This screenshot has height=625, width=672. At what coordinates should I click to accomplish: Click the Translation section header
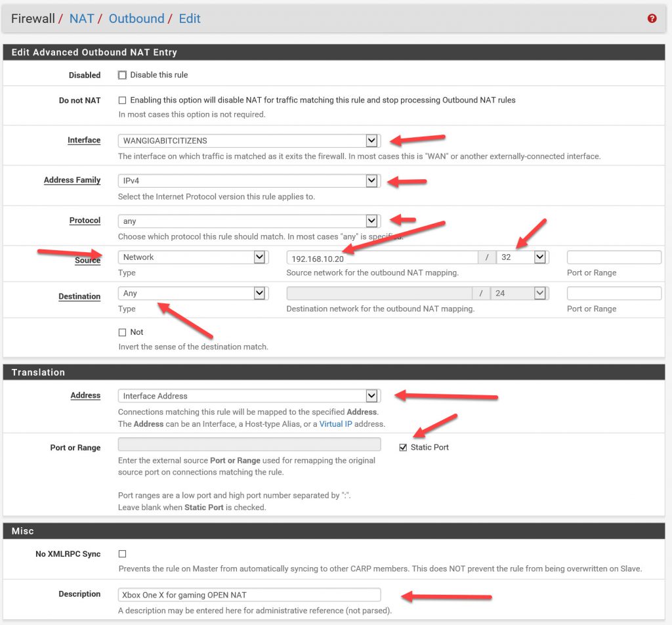click(x=334, y=372)
